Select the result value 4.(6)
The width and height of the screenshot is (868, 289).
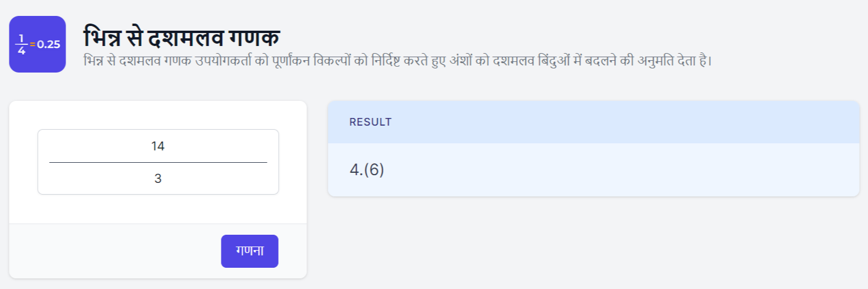[x=367, y=170]
